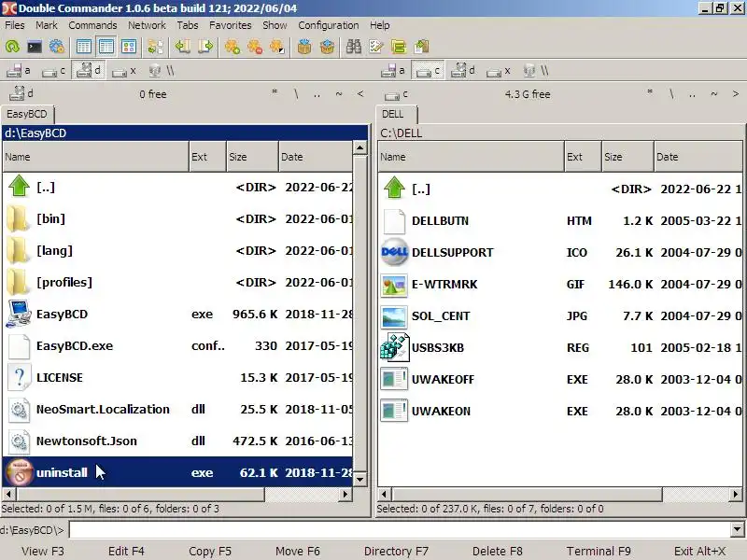Open Options via the gear toolbar icon

(57, 47)
